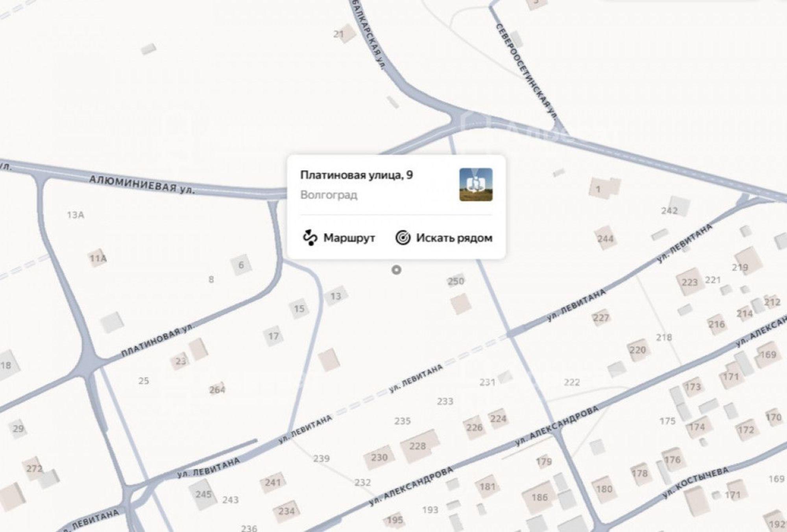Select building number 272
The width and height of the screenshot is (787, 532).
35,469
